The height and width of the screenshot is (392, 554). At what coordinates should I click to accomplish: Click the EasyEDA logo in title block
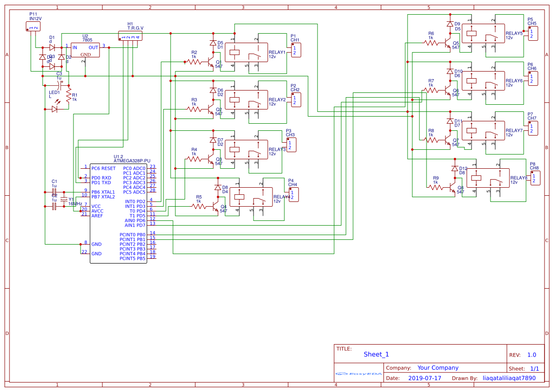click(358, 374)
